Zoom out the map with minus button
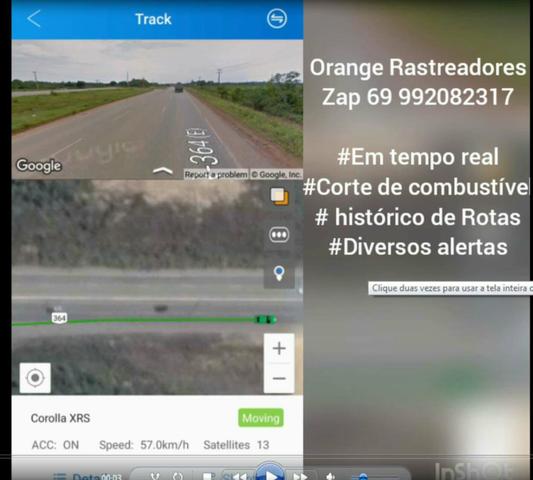 click(x=279, y=378)
